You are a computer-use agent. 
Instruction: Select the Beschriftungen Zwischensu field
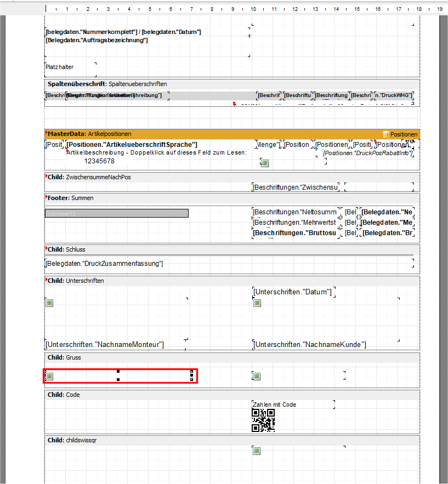[296, 187]
